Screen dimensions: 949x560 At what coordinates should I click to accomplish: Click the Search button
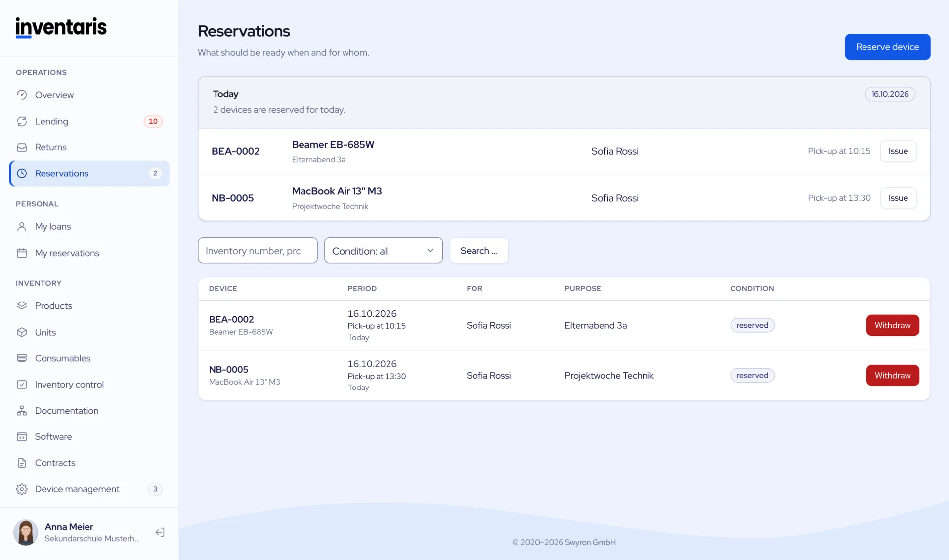point(478,251)
